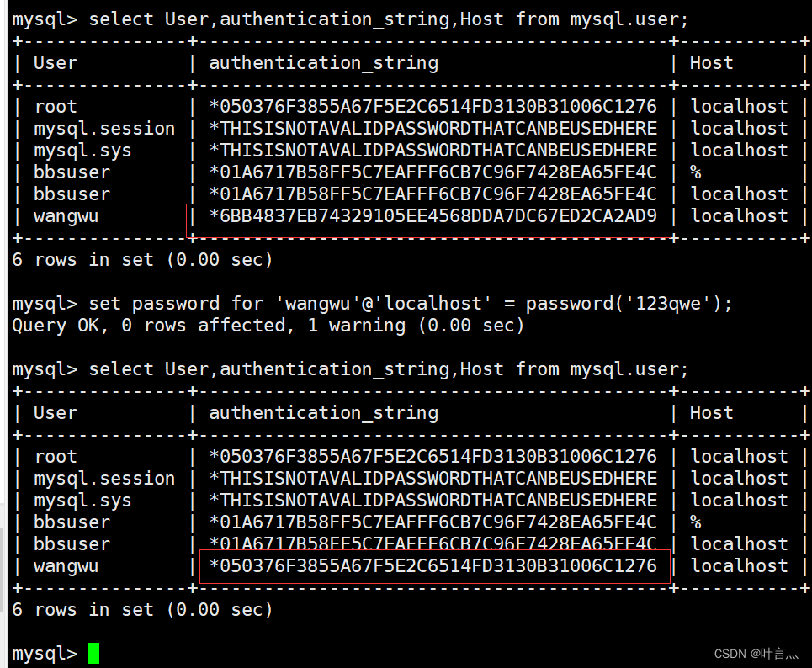
Task: Click the Query OK result message
Action: click(x=268, y=325)
